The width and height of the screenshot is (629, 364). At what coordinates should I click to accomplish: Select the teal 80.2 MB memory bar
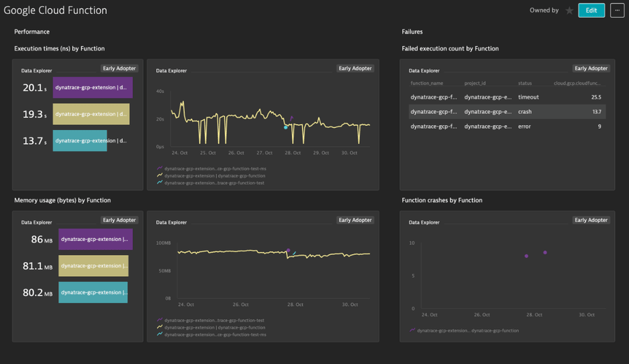[x=93, y=292]
